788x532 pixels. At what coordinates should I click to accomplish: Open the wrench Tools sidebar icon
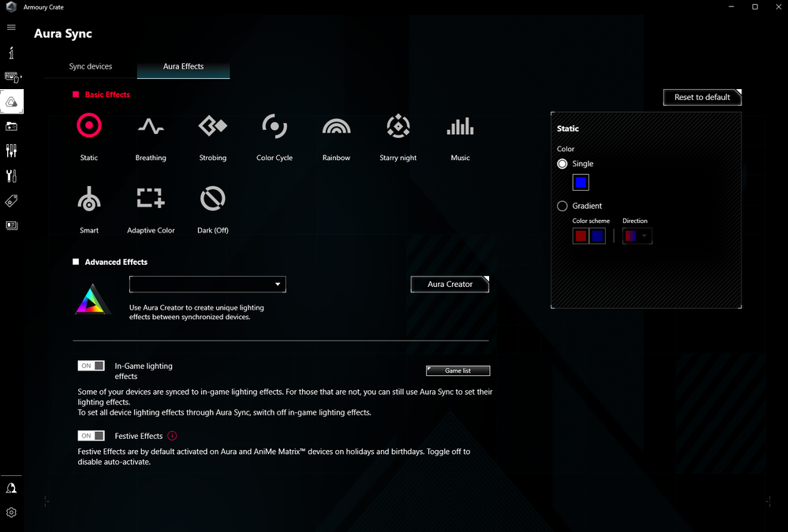[11, 176]
